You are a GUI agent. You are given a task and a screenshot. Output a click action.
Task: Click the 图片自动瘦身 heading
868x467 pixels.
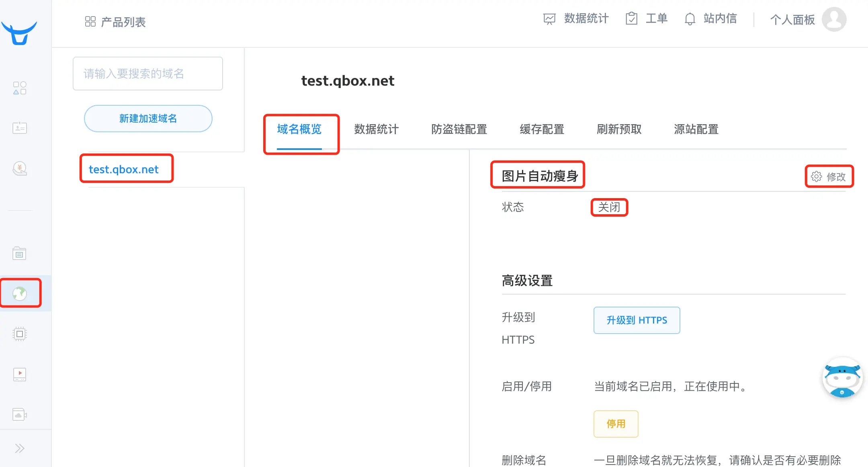click(540, 176)
